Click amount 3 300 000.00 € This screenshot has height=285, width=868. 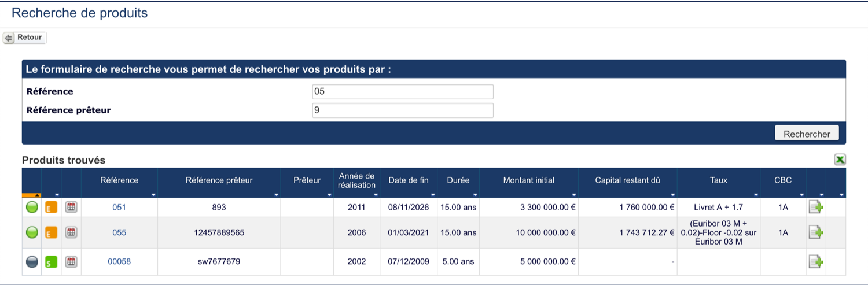547,208
